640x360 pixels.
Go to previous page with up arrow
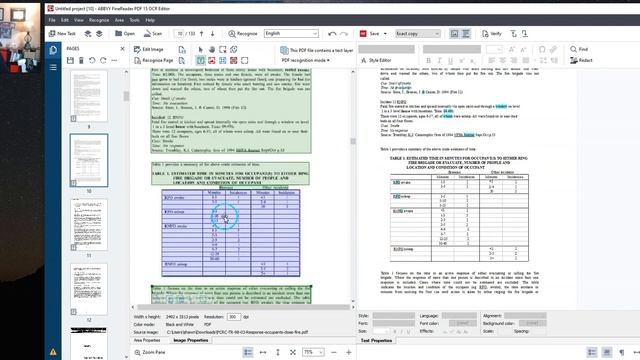(x=202, y=33)
